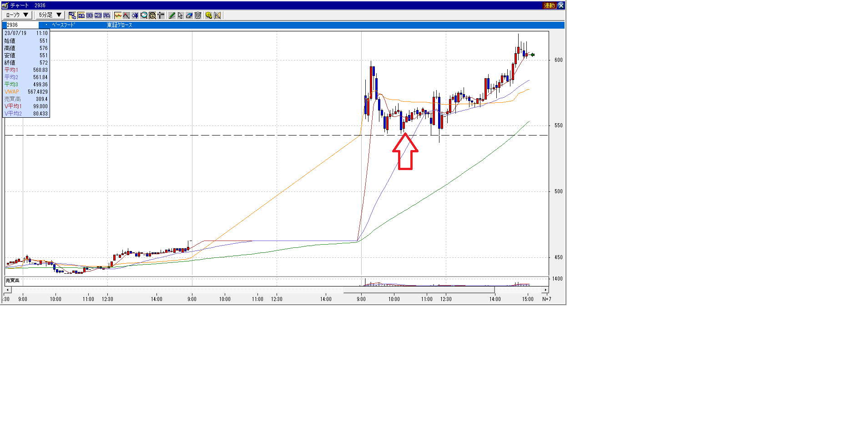Viewport: 868px width, 442px height.
Task: Click the 15:00 time axis label
Action: tap(528, 299)
